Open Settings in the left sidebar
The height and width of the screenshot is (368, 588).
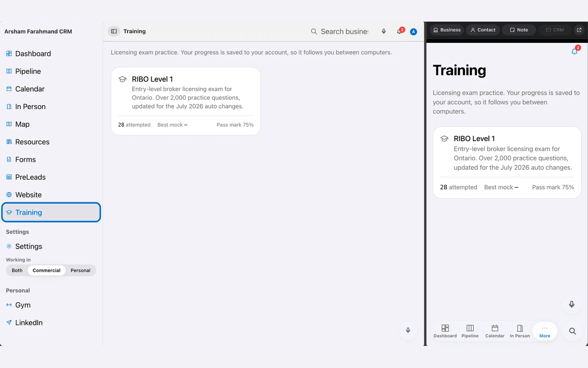pos(51,247)
